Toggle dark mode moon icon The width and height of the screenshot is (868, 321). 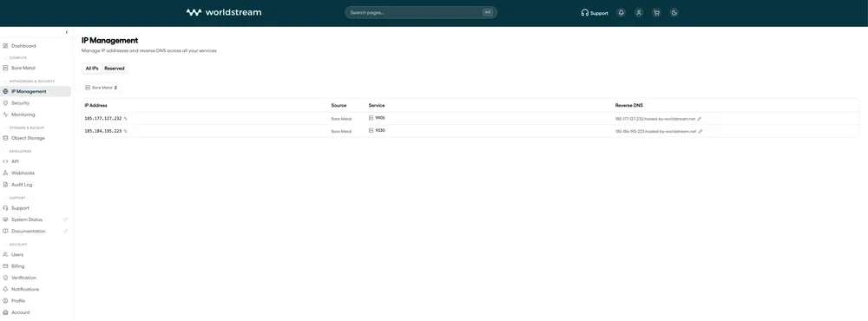pyautogui.click(x=674, y=13)
